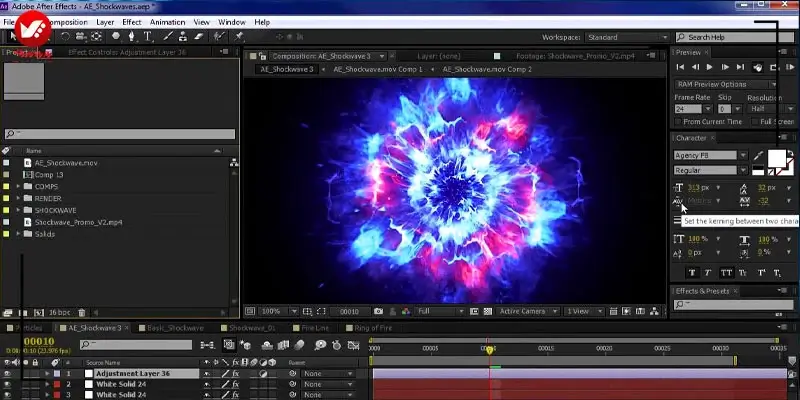The image size is (800, 400).
Task: Click the white fill color swatch
Action: pyautogui.click(x=777, y=158)
